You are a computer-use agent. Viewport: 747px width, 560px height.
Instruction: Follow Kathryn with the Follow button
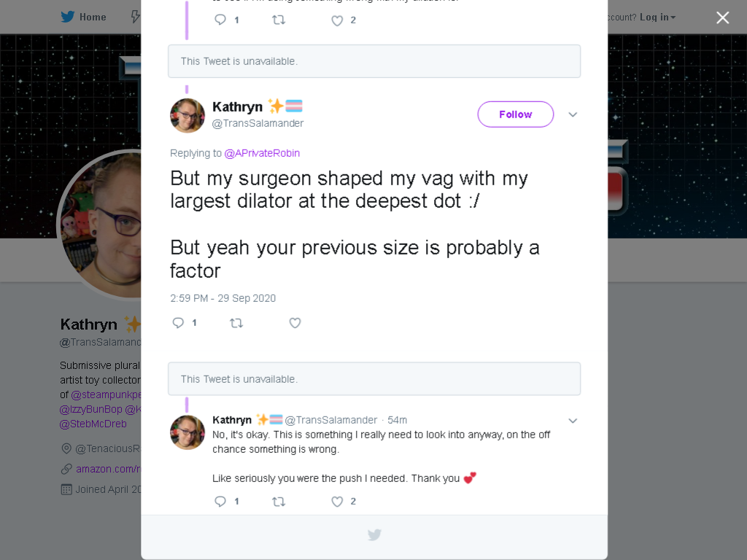click(516, 114)
